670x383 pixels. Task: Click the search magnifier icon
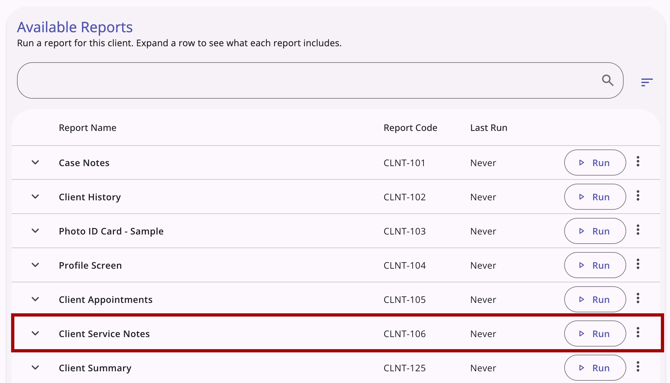click(608, 80)
